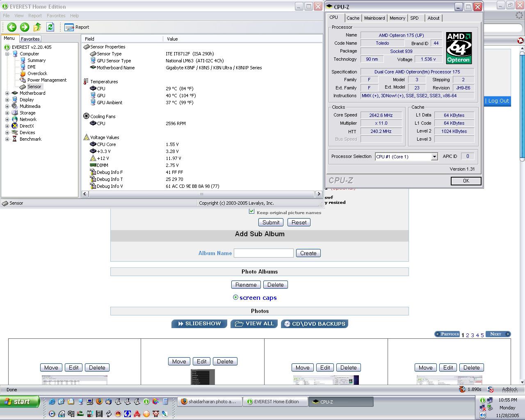Click the right scroll arrow in EVEREST list
This screenshot has height=420, width=525.
pyautogui.click(x=319, y=194)
